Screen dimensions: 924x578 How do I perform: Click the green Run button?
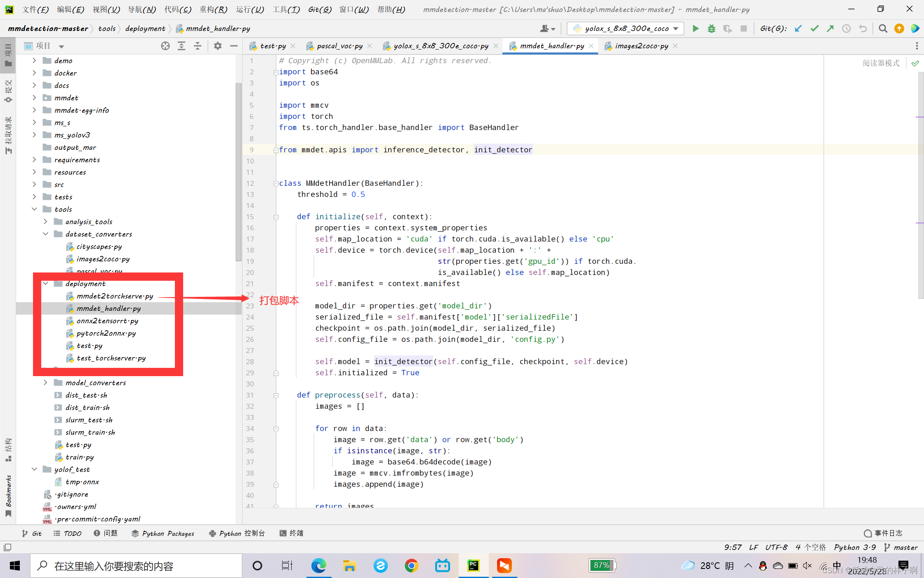(x=695, y=28)
